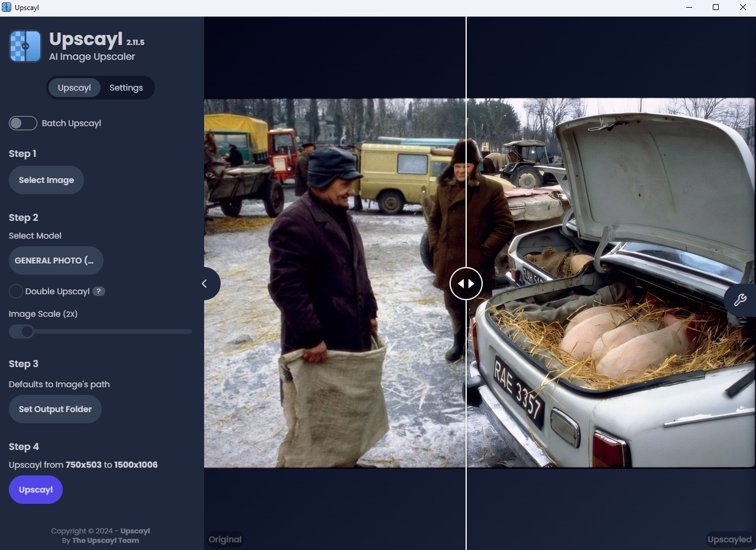The height and width of the screenshot is (550, 756).
Task: Click the comparison slider handle arrows
Action: click(466, 284)
